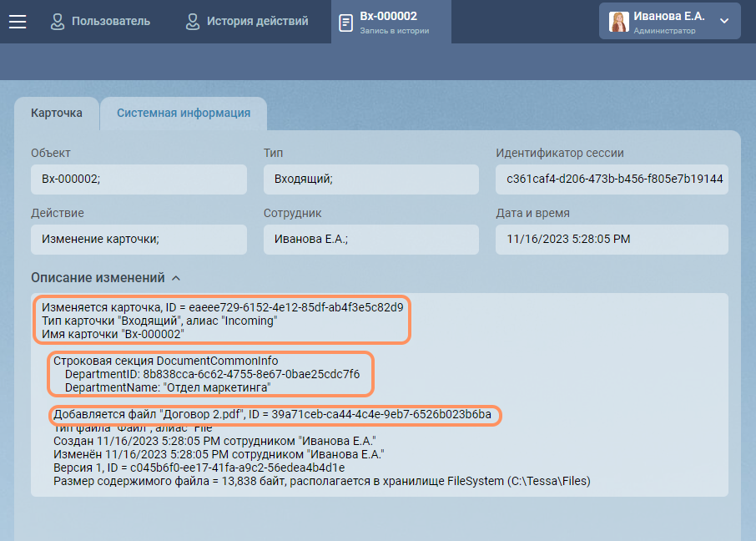756x541 pixels.
Task: Click the Тип field showing Входящий
Action: pos(371,179)
